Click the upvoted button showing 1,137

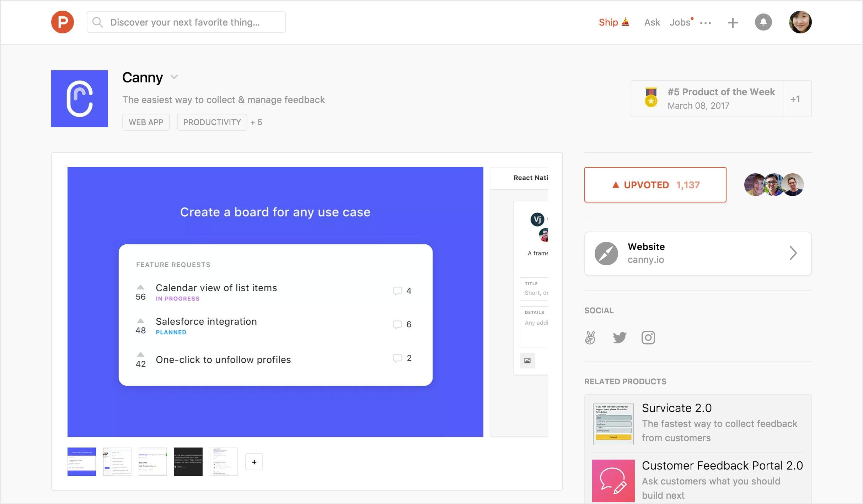click(655, 184)
